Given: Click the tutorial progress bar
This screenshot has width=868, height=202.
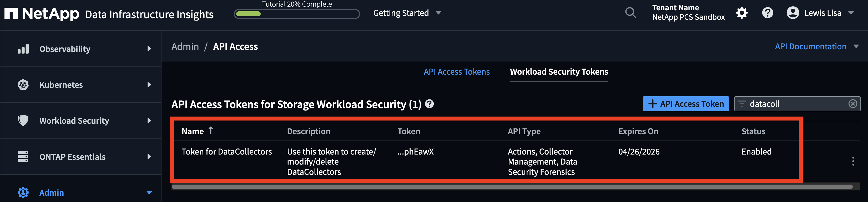Looking at the screenshot, I should tap(296, 14).
